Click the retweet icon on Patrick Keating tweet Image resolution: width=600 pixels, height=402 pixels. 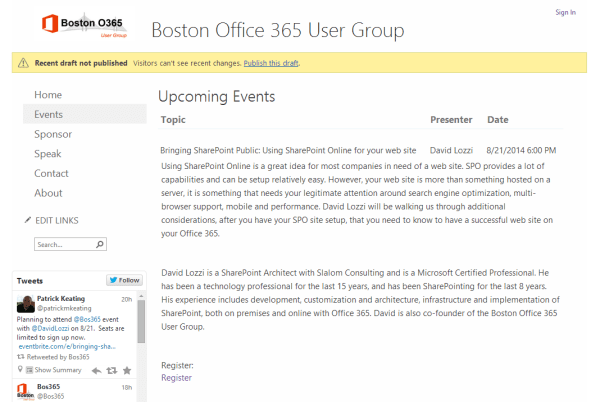112,370
